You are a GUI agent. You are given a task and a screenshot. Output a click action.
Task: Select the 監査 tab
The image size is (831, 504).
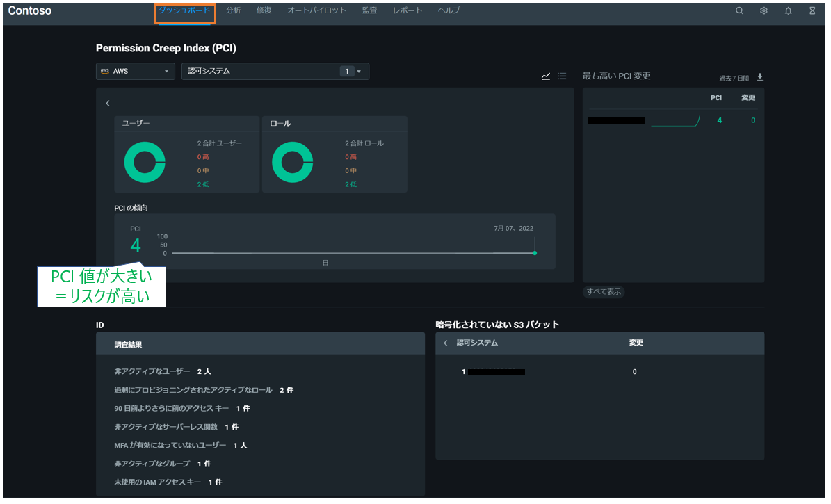pos(369,10)
